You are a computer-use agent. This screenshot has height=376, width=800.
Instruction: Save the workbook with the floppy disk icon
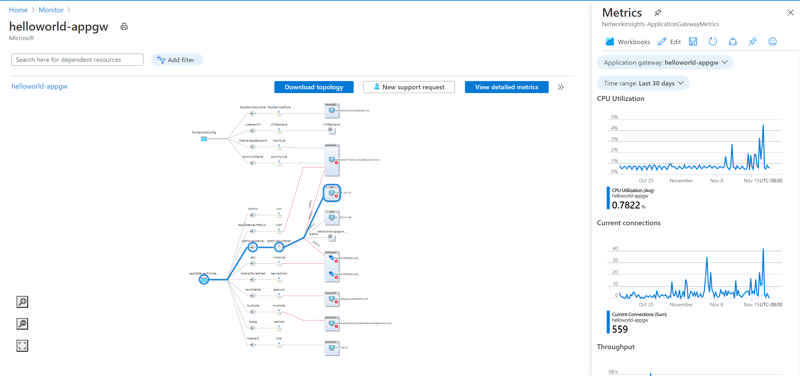pos(693,42)
